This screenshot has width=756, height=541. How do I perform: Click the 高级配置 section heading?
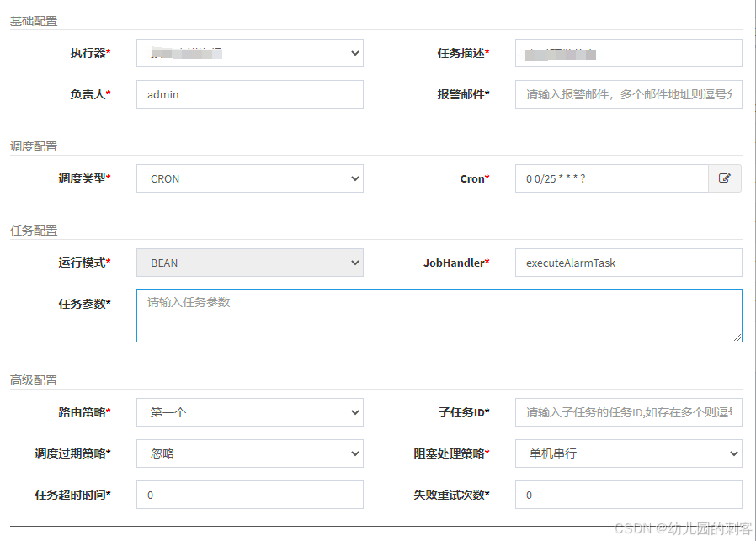click(x=34, y=380)
